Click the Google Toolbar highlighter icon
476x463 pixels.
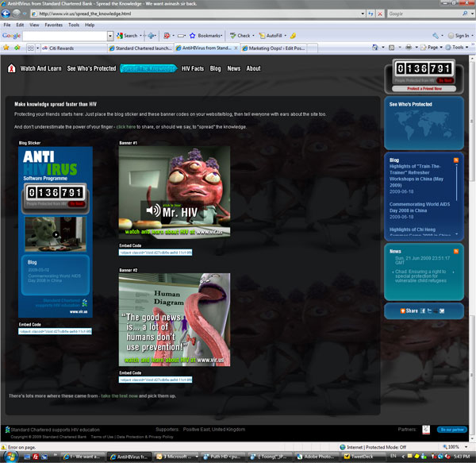293,36
